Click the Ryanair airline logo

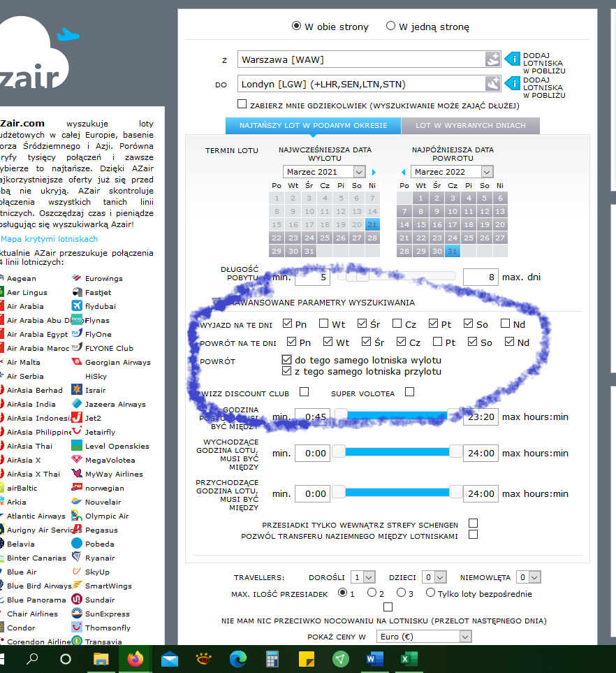click(x=77, y=557)
